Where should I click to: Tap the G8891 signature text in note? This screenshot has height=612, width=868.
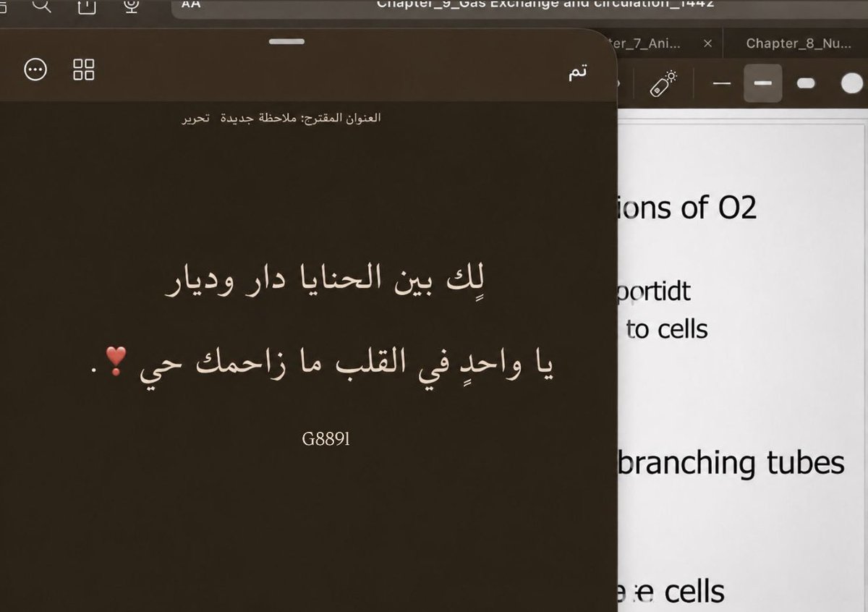(326, 438)
